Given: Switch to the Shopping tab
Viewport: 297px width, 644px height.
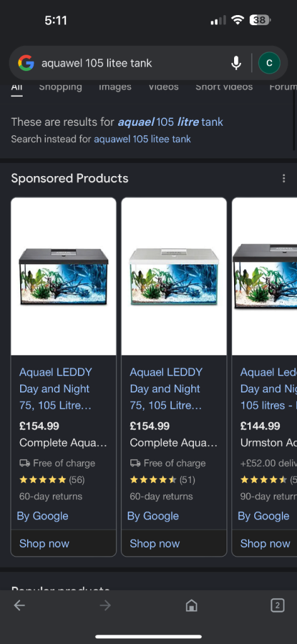Looking at the screenshot, I should 60,87.
